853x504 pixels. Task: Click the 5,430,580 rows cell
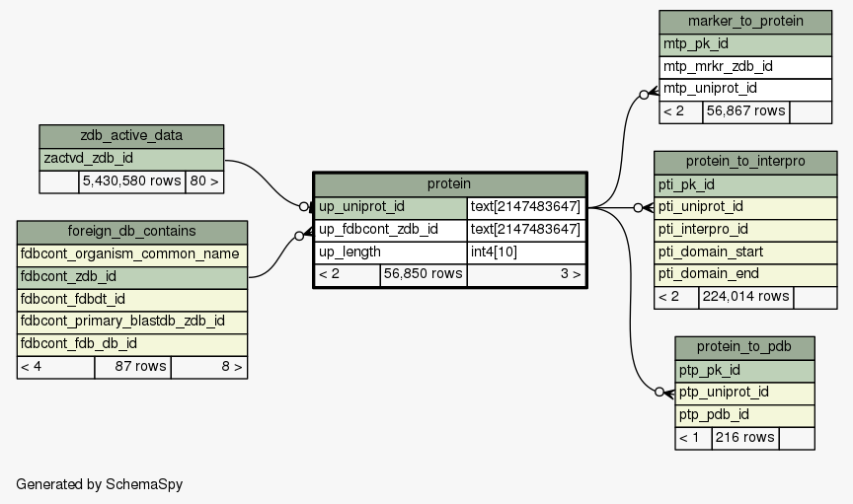point(131,181)
